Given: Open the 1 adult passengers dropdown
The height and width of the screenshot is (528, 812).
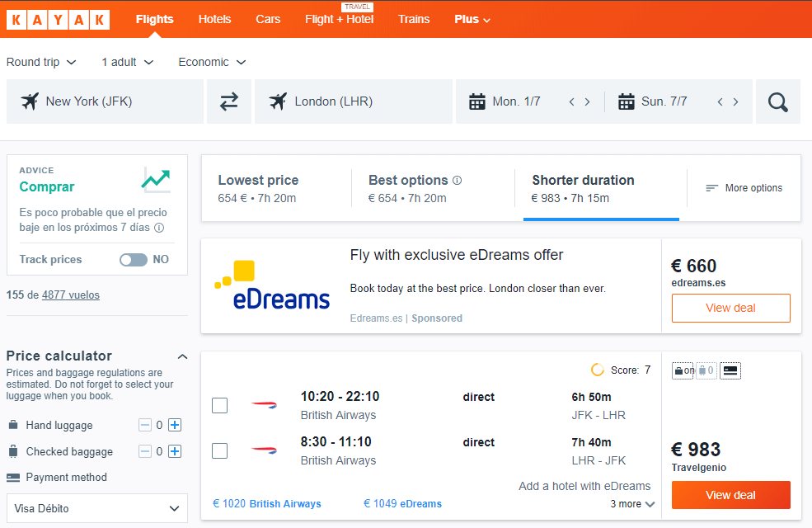Looking at the screenshot, I should pos(128,62).
